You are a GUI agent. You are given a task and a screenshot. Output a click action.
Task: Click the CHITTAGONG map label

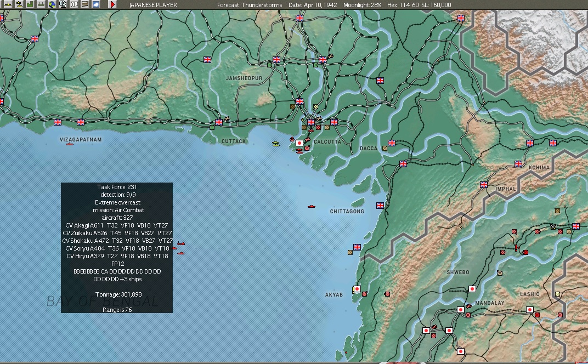coord(347,212)
